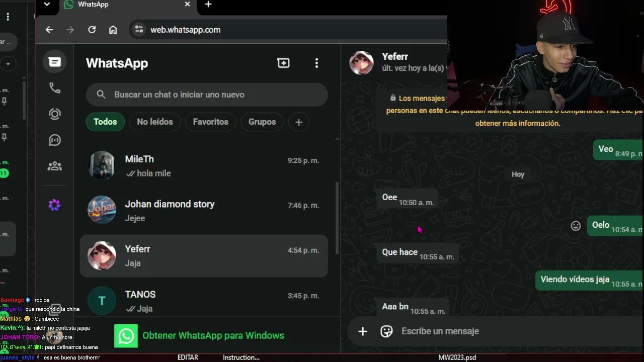644x362 pixels.
Task: Click the EDITAR item in the bottom bar
Action: (188, 357)
